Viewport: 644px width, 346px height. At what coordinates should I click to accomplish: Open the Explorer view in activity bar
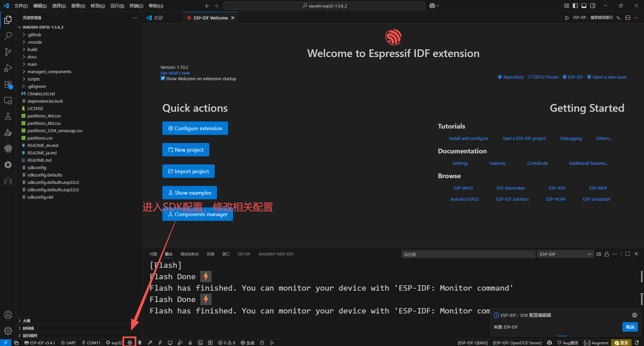click(8, 20)
